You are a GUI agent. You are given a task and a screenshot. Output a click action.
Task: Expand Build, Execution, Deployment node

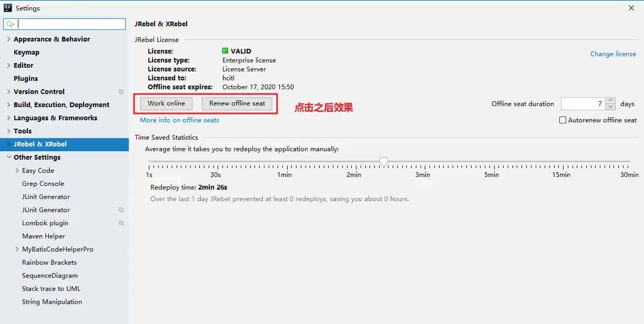coord(8,105)
